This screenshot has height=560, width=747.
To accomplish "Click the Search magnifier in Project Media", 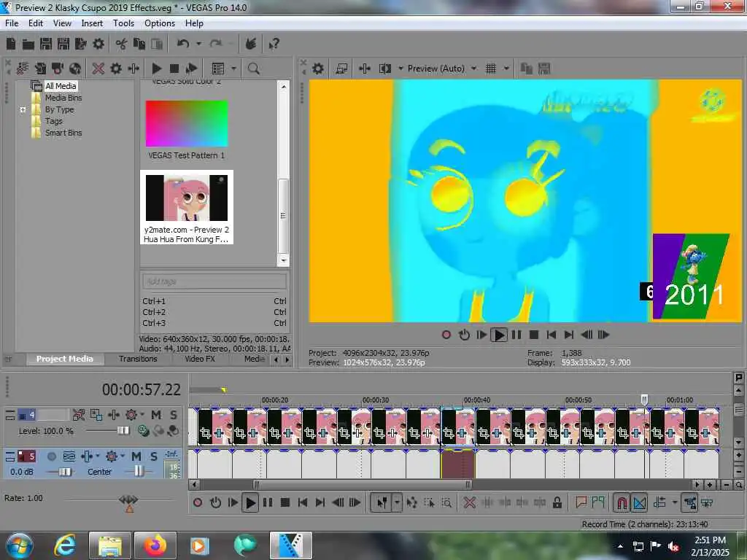I will point(253,69).
